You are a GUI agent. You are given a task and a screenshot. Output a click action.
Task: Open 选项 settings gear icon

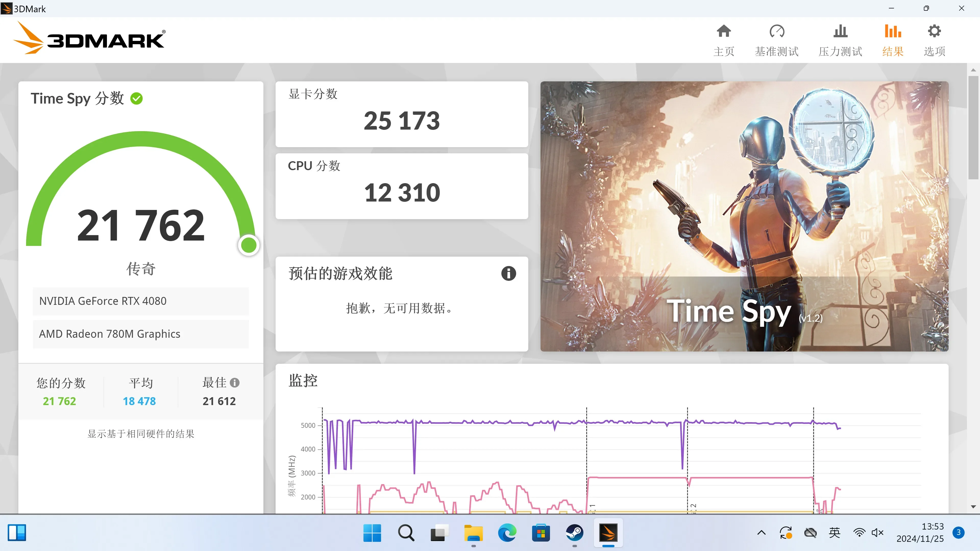click(x=934, y=31)
